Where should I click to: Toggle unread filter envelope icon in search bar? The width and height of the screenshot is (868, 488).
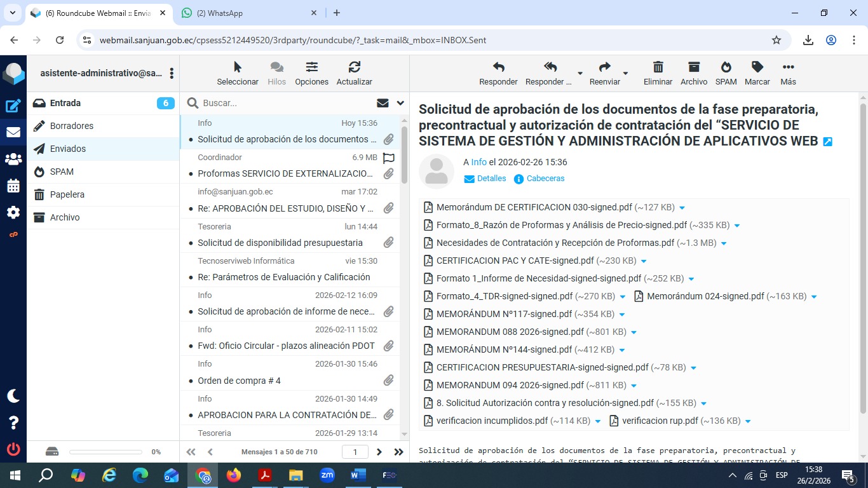pos(383,103)
